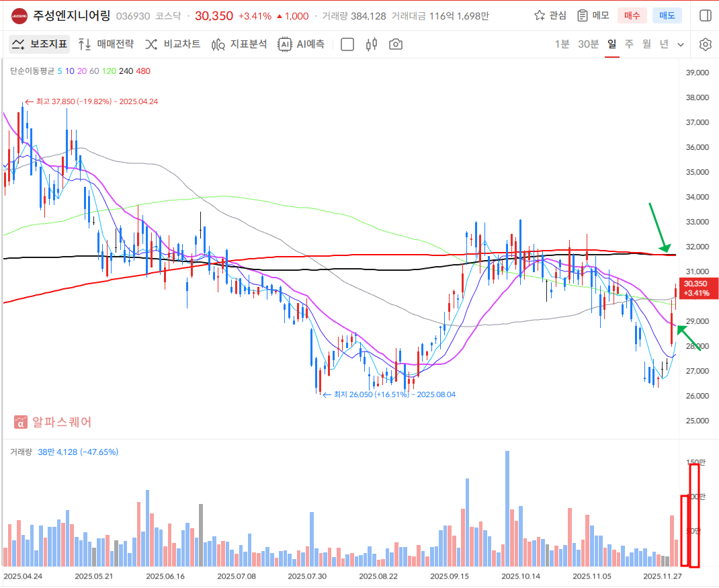Open the 비교차트 comparison chart
719x588 pixels.
tap(173, 44)
